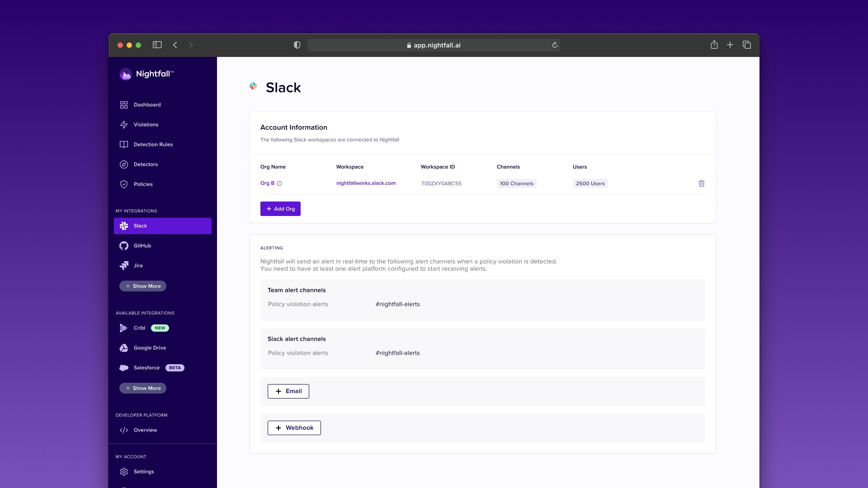Click the Org B name link
The image size is (868, 488).
pos(267,183)
